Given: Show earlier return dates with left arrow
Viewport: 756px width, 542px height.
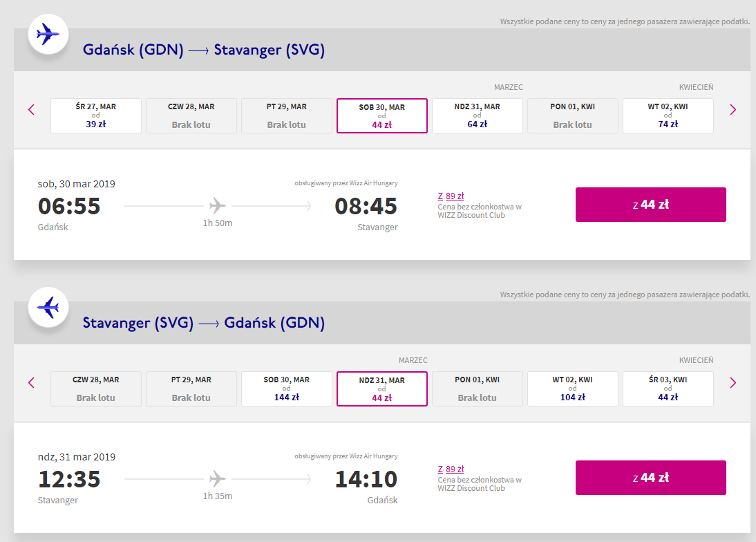Looking at the screenshot, I should (31, 382).
